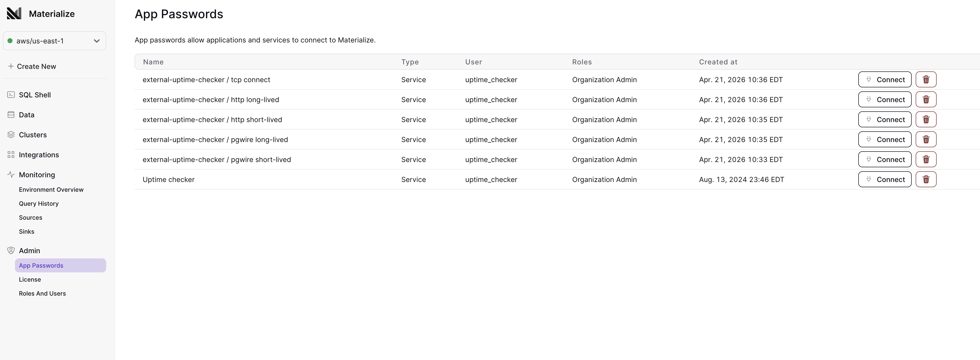Open the aws/us-east-1 region dropdown
The image size is (980, 360).
(54, 41)
